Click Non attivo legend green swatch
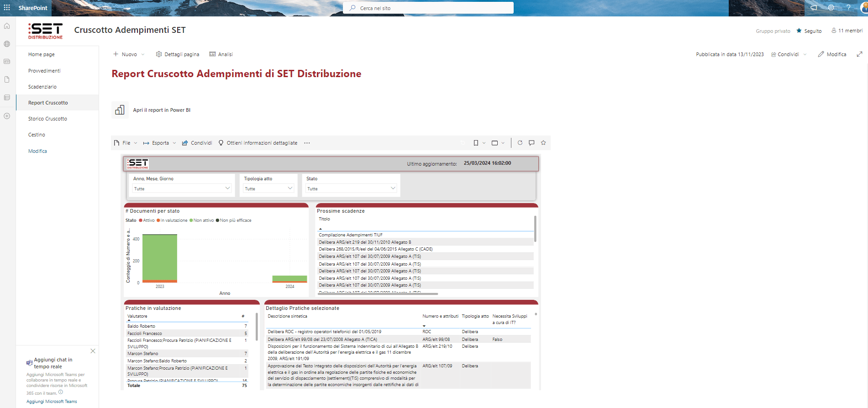The height and width of the screenshot is (408, 868). (191, 220)
